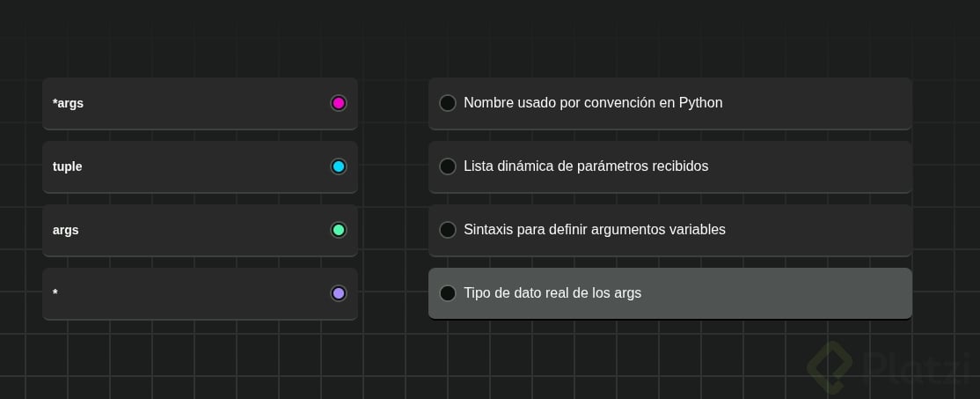Click the green connector dot on args
The image size is (980, 399).
click(339, 230)
